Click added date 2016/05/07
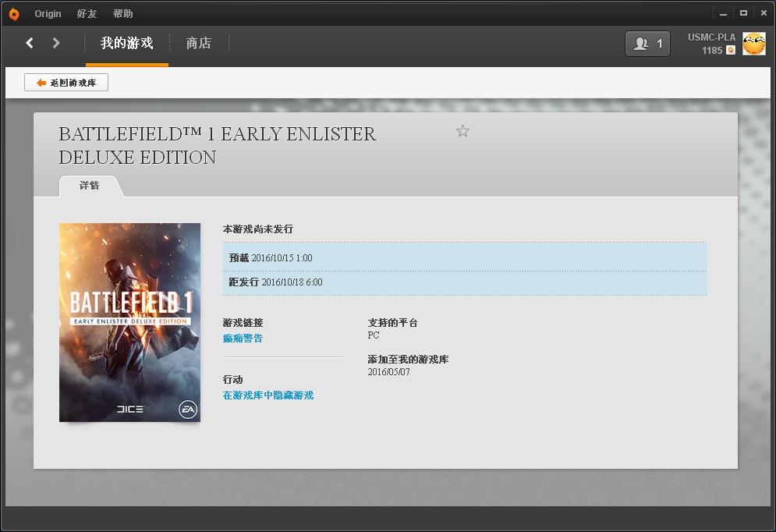Screen dimensions: 776x532 coord(388,372)
